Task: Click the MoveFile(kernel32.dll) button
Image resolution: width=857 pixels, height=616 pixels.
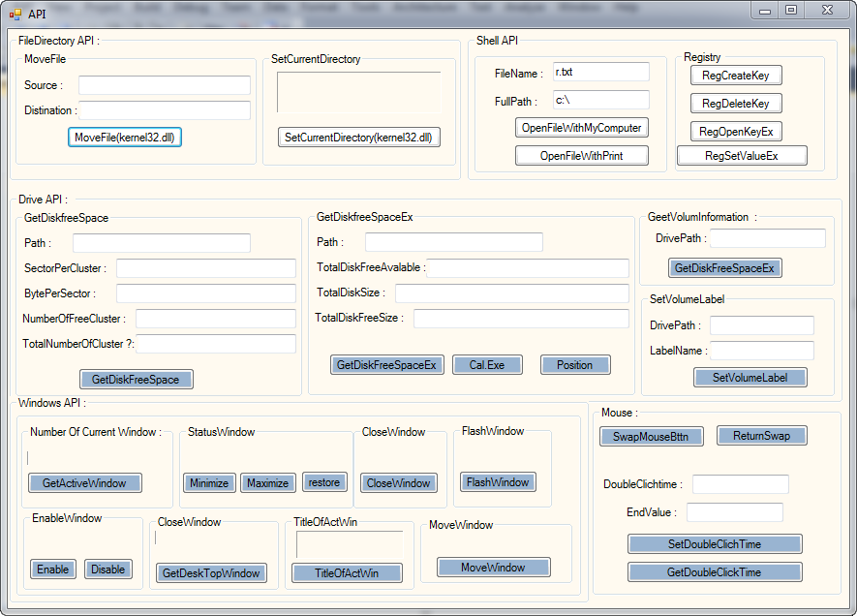Action: [125, 138]
